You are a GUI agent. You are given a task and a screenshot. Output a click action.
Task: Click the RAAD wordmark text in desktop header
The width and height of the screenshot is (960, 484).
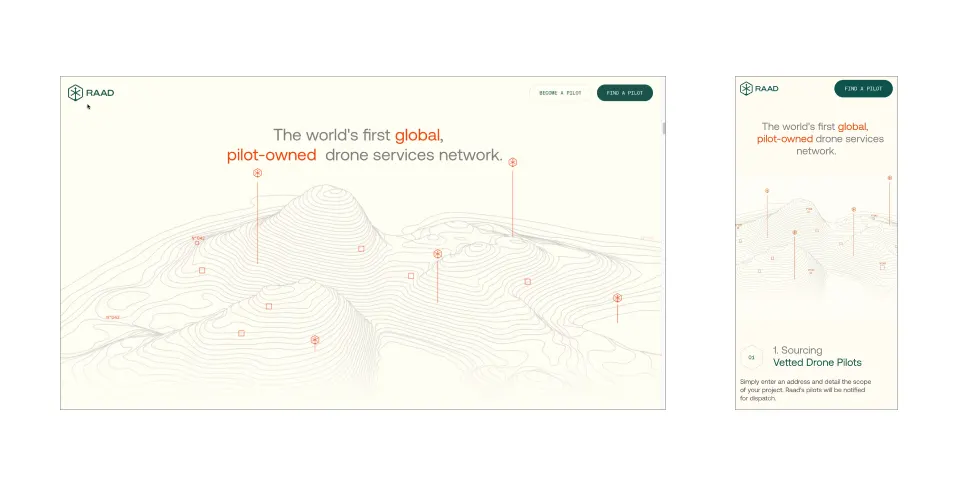(100, 93)
